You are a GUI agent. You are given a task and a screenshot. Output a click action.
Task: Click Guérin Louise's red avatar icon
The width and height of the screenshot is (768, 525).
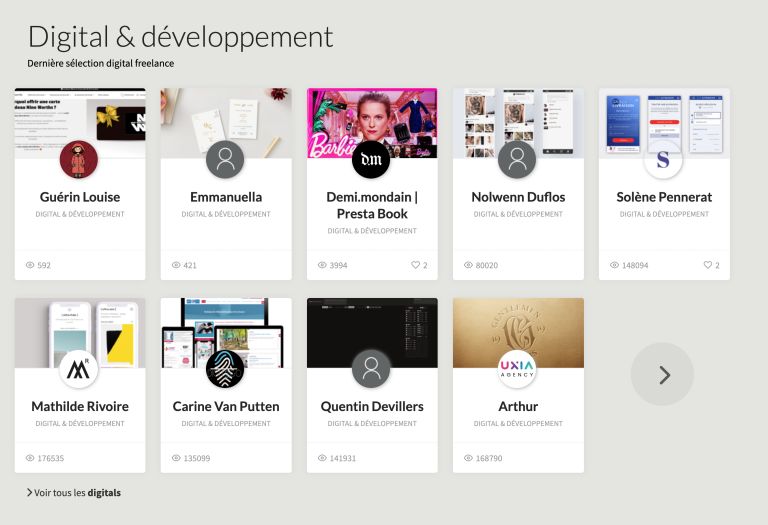(x=79, y=160)
